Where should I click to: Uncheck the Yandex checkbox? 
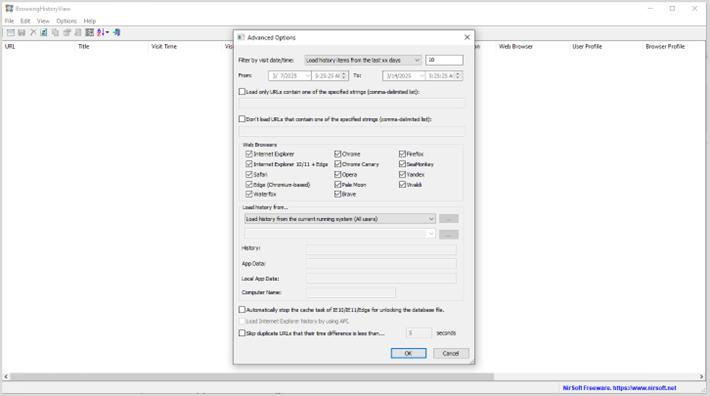point(402,174)
